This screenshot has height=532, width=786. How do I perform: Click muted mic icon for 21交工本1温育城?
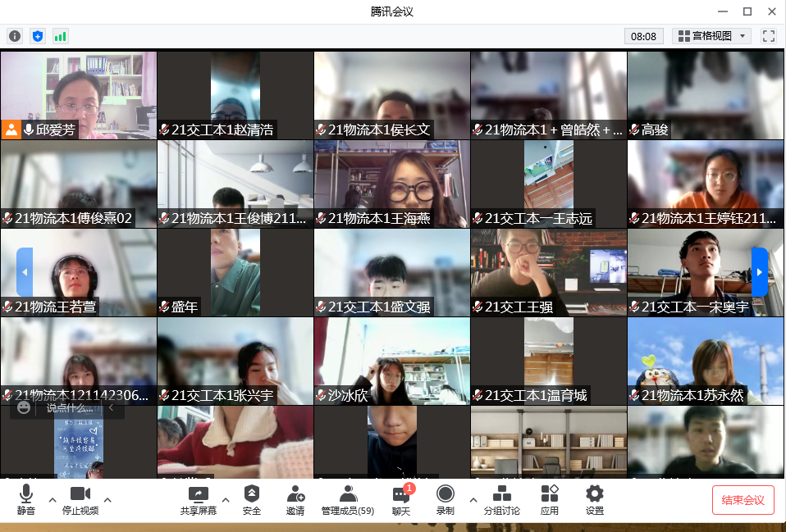pos(478,395)
